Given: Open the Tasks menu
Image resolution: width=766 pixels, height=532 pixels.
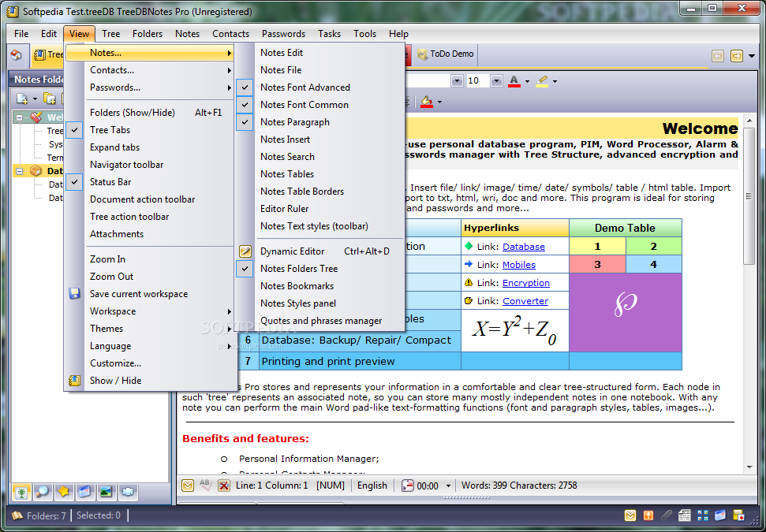Looking at the screenshot, I should click(x=329, y=34).
